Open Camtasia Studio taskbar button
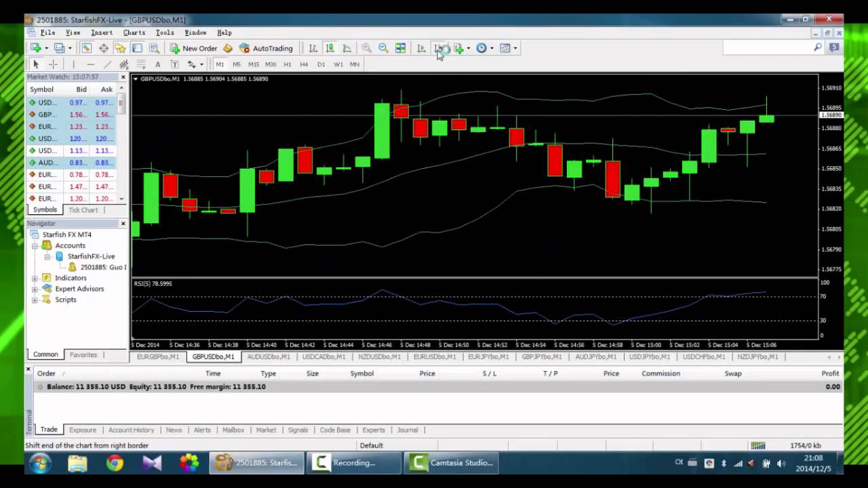 click(x=452, y=463)
